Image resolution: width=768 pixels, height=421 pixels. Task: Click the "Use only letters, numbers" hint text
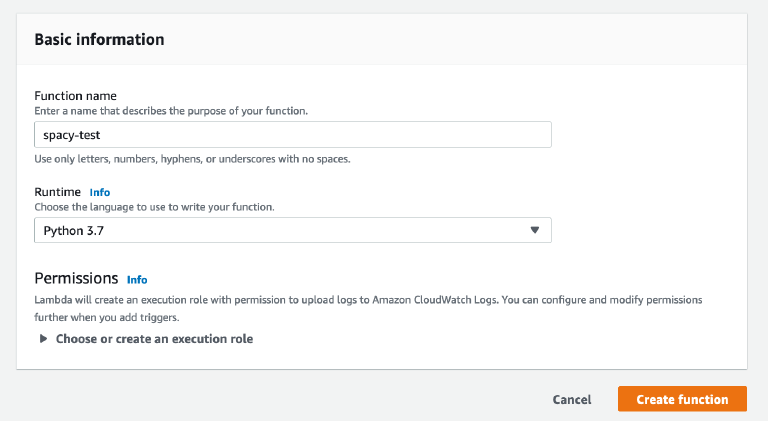(x=192, y=159)
